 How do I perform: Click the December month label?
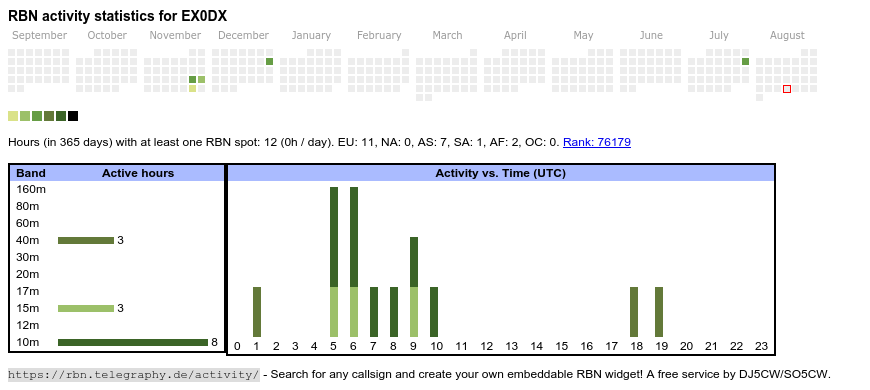tap(244, 36)
